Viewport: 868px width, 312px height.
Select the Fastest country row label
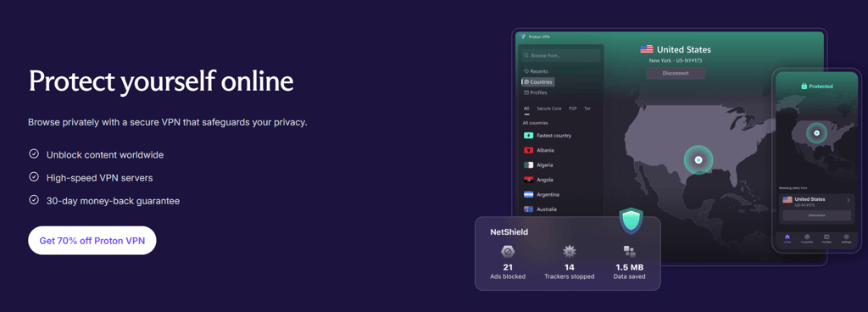pos(554,136)
